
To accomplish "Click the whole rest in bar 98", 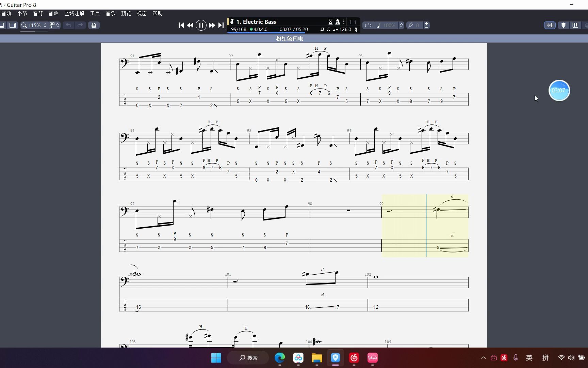I will tap(348, 211).
